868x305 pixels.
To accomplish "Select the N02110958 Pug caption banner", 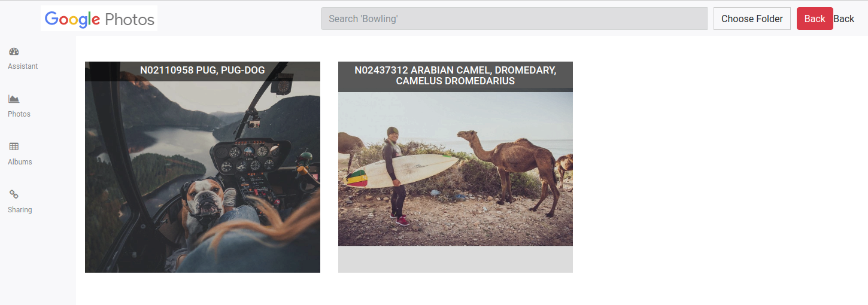I will point(202,71).
